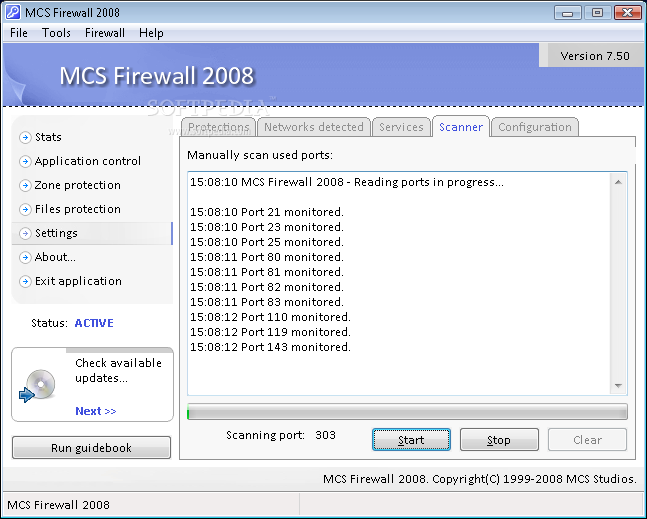Switch to the Configuration tab
647x519 pixels.
click(x=535, y=127)
